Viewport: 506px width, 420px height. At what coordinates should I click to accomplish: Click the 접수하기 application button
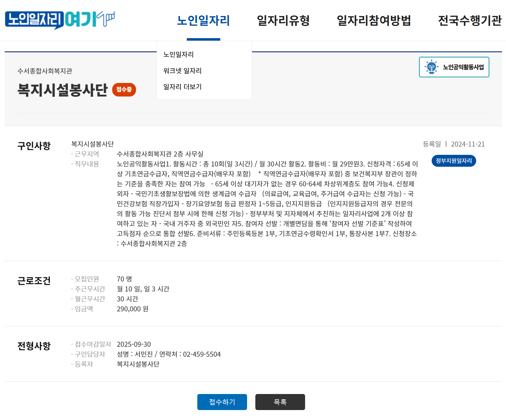click(x=222, y=402)
